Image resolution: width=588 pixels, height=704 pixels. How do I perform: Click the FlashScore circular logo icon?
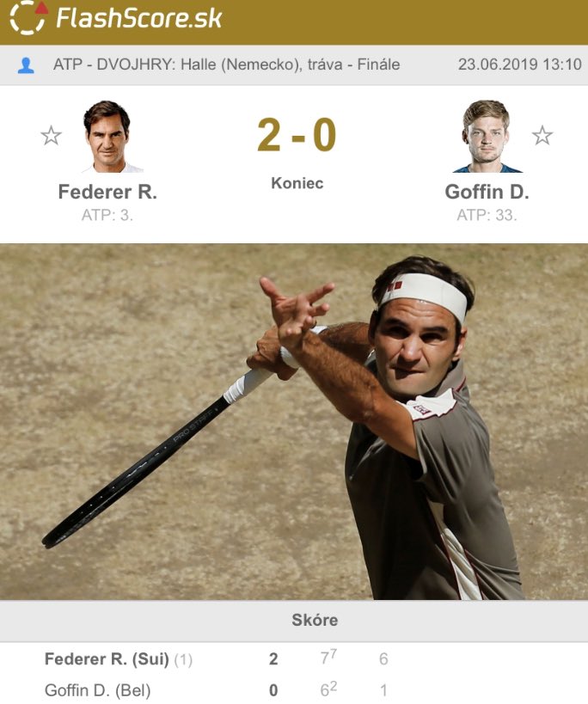tap(29, 17)
